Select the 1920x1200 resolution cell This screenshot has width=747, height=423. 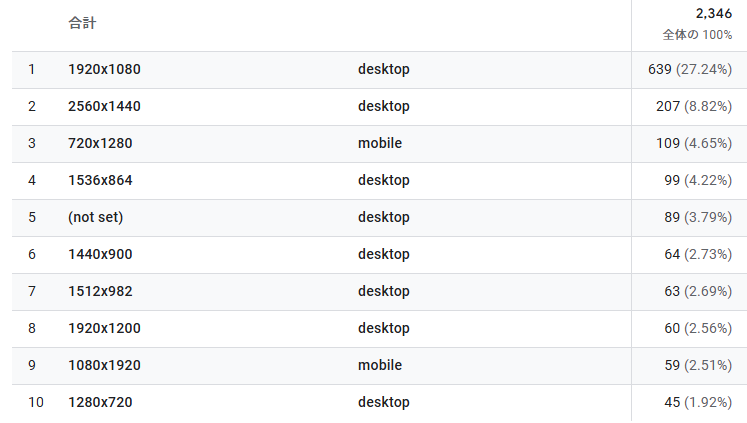click(x=104, y=329)
